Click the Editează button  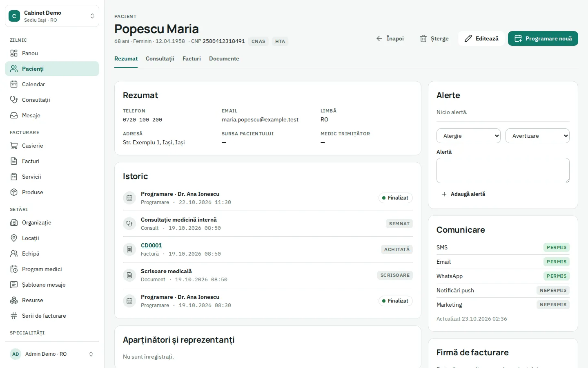pyautogui.click(x=481, y=38)
